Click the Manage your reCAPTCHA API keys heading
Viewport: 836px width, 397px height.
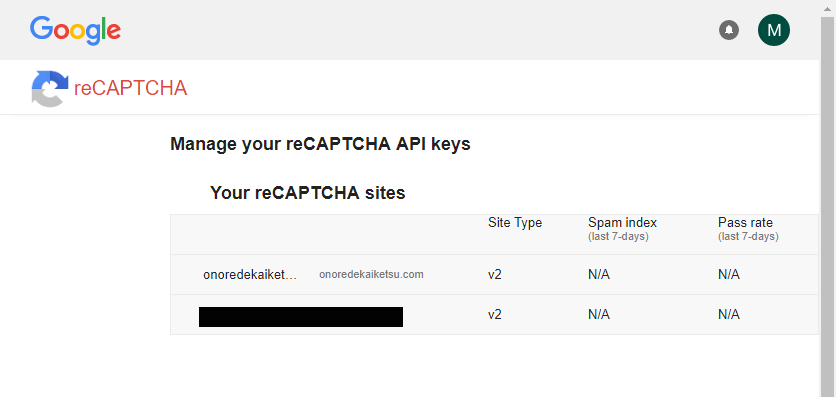[320, 144]
